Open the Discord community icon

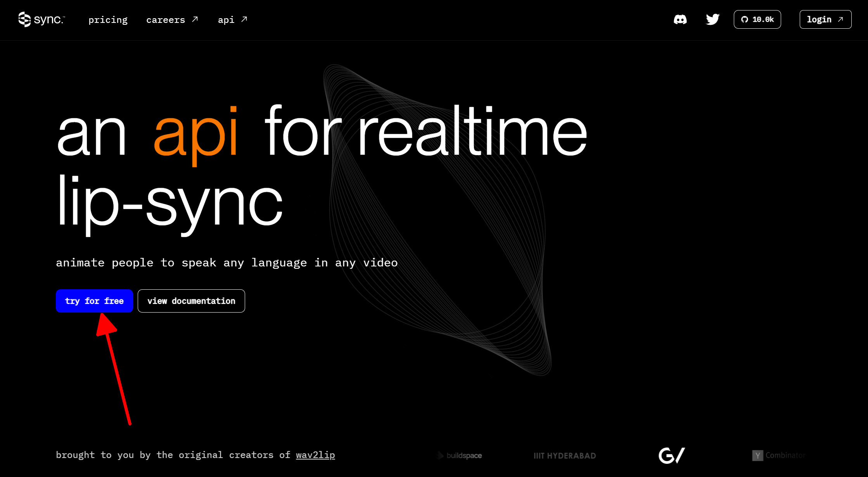(x=681, y=19)
